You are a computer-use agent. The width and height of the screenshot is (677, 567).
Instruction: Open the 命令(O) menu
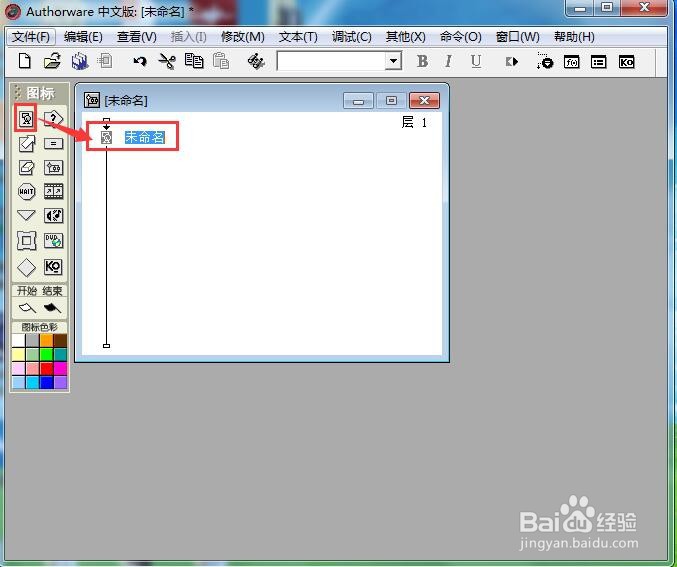(x=461, y=37)
